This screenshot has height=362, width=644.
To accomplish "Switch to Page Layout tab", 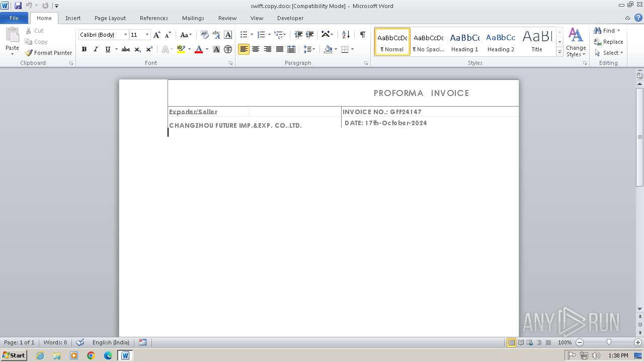I will (110, 18).
